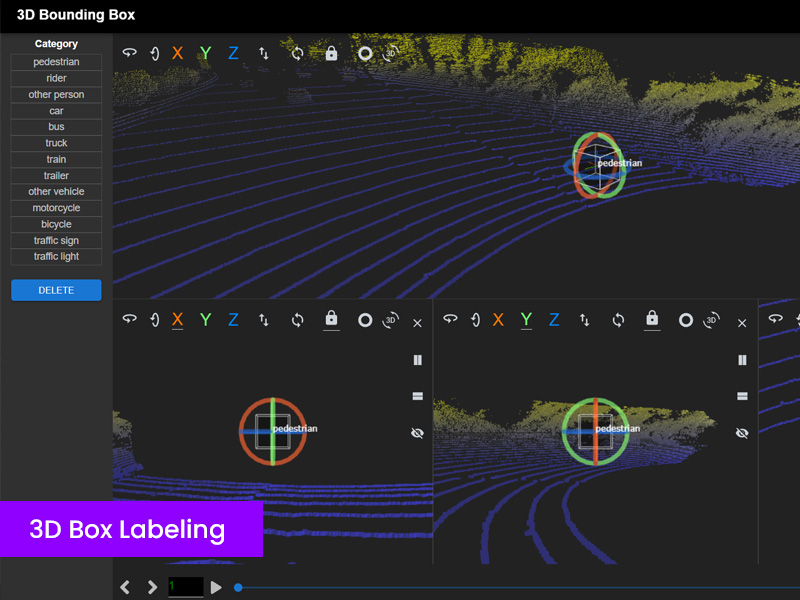
Task: Click the sync arrows icon in main view toolbar
Action: [x=297, y=53]
